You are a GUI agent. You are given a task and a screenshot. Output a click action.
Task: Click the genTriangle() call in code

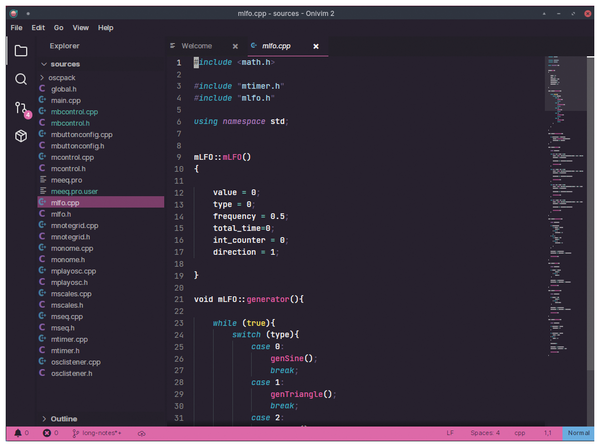coord(301,394)
